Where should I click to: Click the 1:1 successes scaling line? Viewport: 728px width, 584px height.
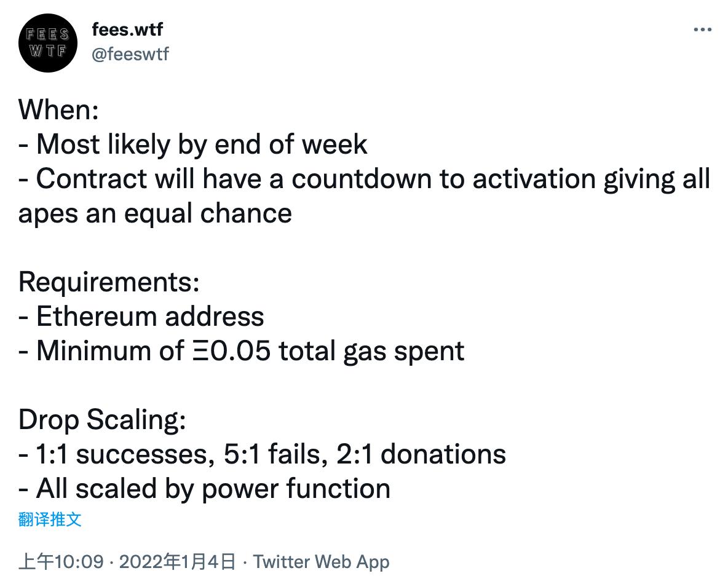tap(261, 454)
